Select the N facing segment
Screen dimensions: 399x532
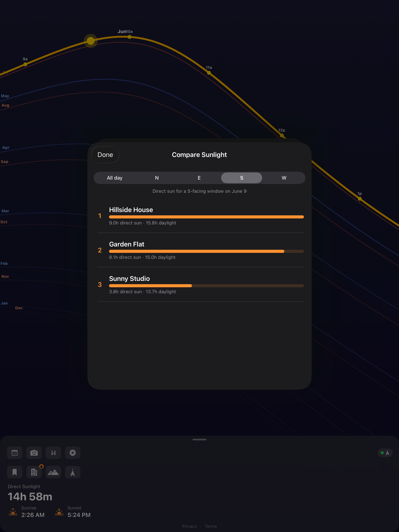tap(157, 178)
